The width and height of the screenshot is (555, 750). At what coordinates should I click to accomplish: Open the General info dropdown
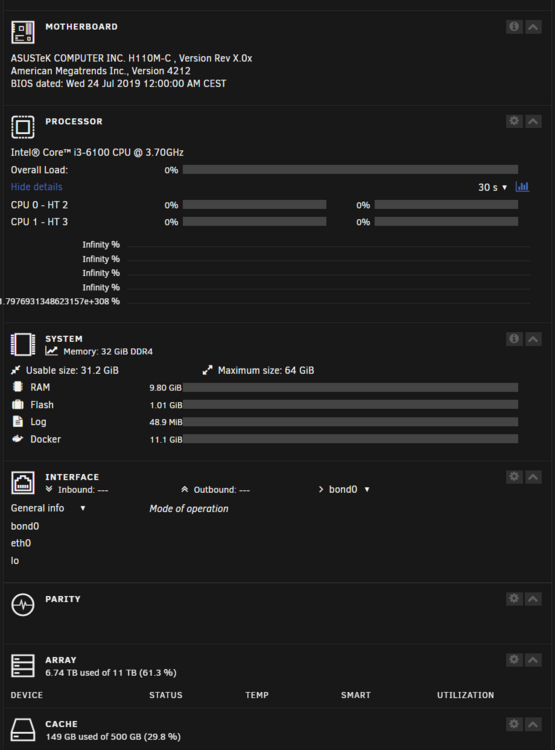pos(48,508)
